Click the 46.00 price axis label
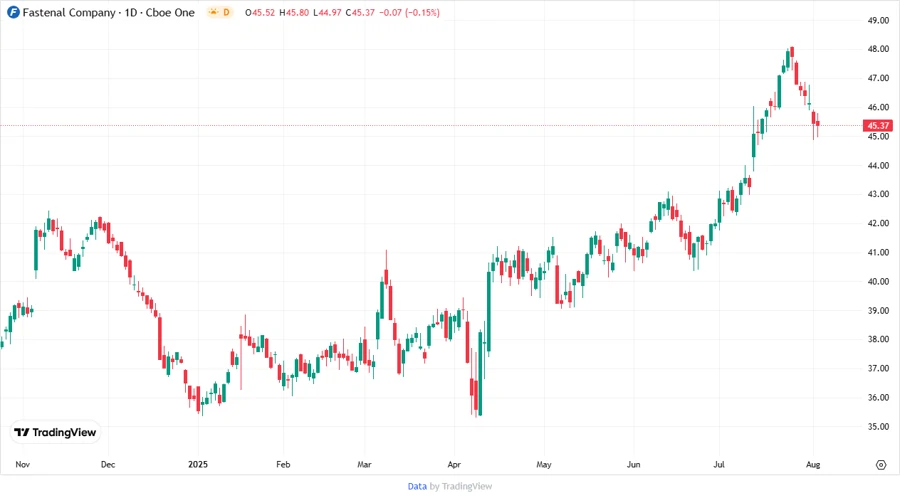 tap(878, 107)
